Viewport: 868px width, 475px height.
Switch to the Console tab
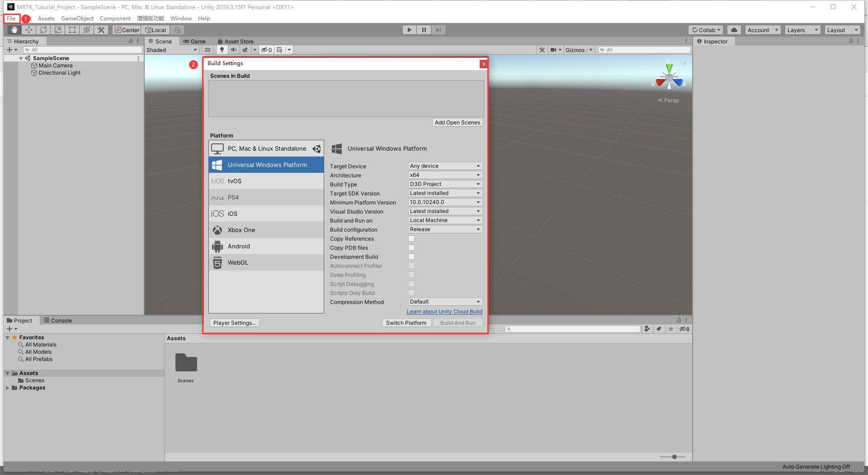coord(57,320)
